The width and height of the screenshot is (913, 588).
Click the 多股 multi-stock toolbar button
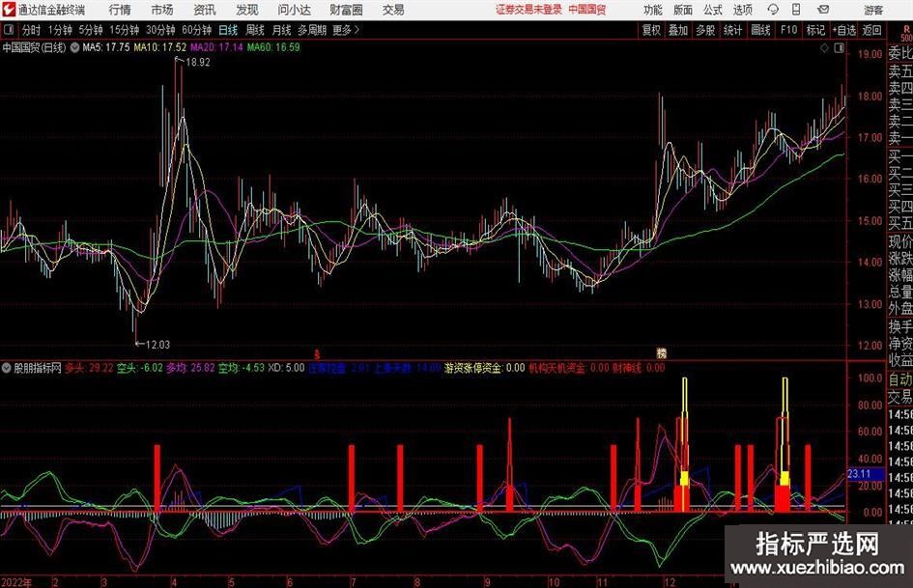point(705,30)
